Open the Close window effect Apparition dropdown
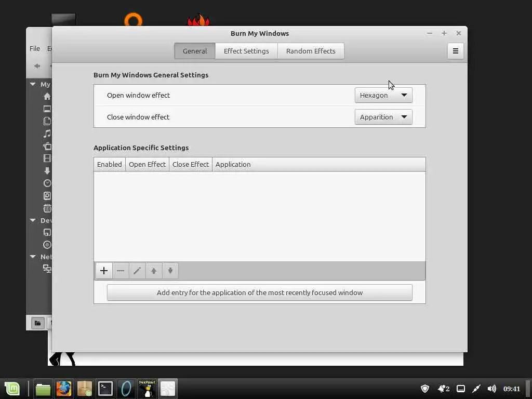The width and height of the screenshot is (532, 399). [x=383, y=117]
